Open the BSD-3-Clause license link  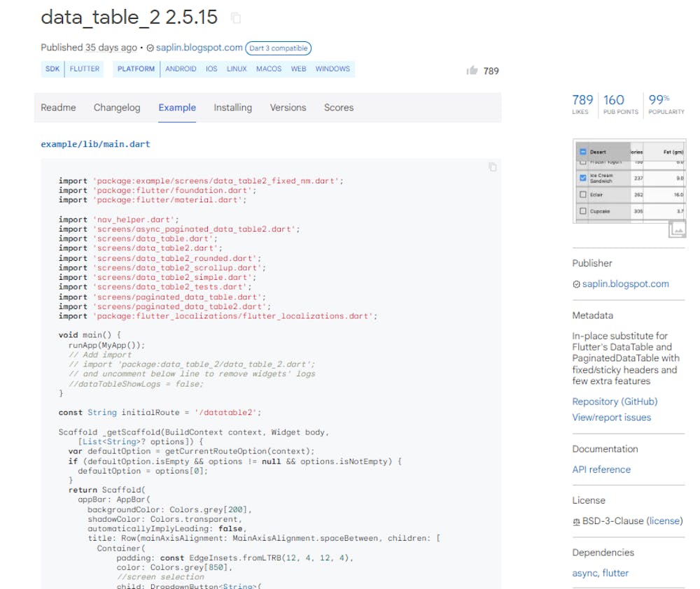(x=665, y=520)
